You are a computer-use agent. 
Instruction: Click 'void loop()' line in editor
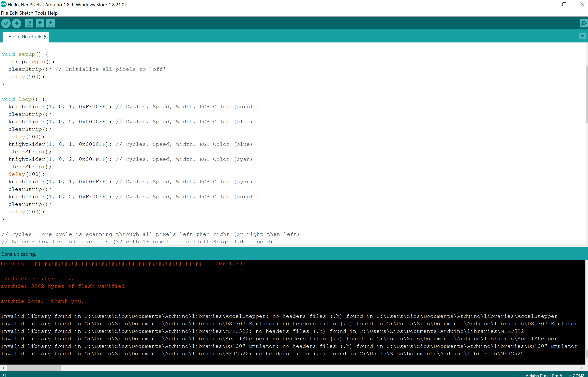tap(23, 99)
